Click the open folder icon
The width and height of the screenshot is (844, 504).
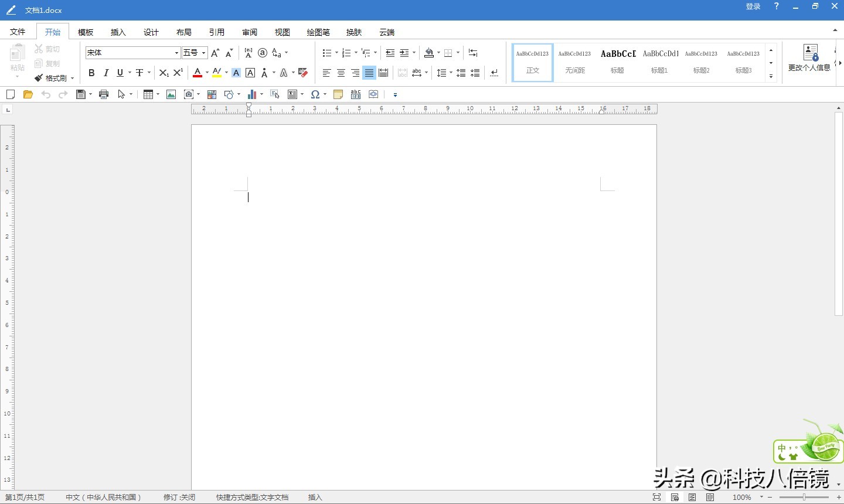coord(28,94)
